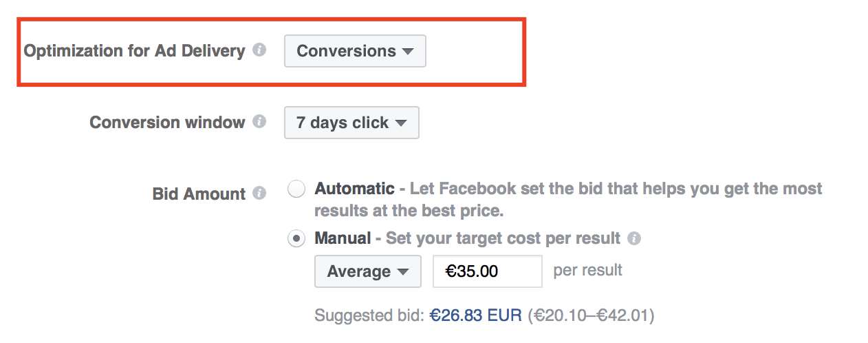Viewport: 868px width, 343px height.
Task: Click the €26.83 EUR suggested bid link
Action: [476, 315]
